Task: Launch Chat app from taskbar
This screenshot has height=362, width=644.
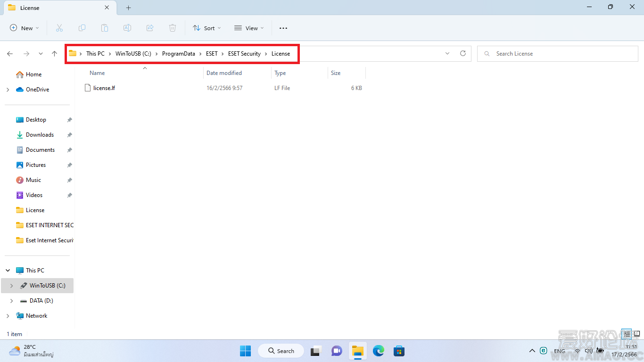Action: pyautogui.click(x=337, y=351)
